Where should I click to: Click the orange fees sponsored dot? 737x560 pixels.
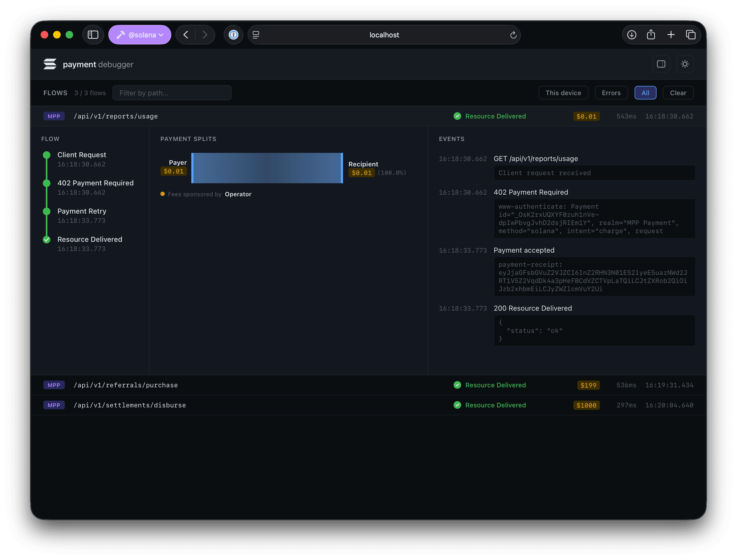(163, 194)
